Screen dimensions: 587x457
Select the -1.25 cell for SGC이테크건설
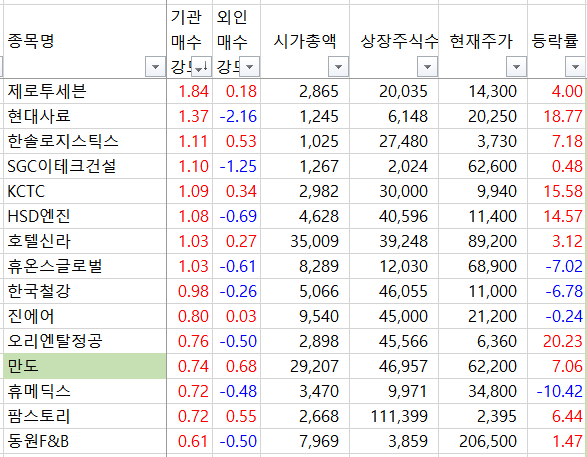(237, 166)
